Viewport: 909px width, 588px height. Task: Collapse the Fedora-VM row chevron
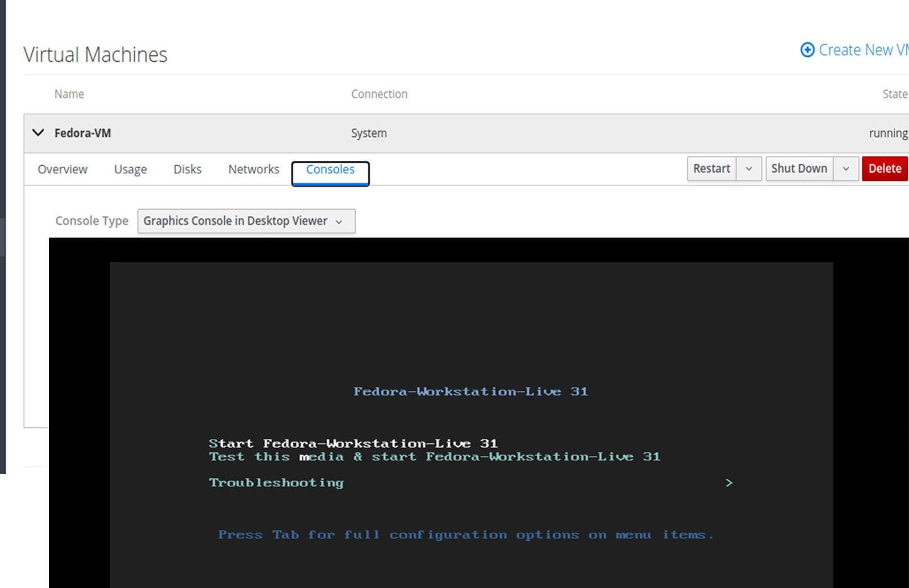coord(38,132)
